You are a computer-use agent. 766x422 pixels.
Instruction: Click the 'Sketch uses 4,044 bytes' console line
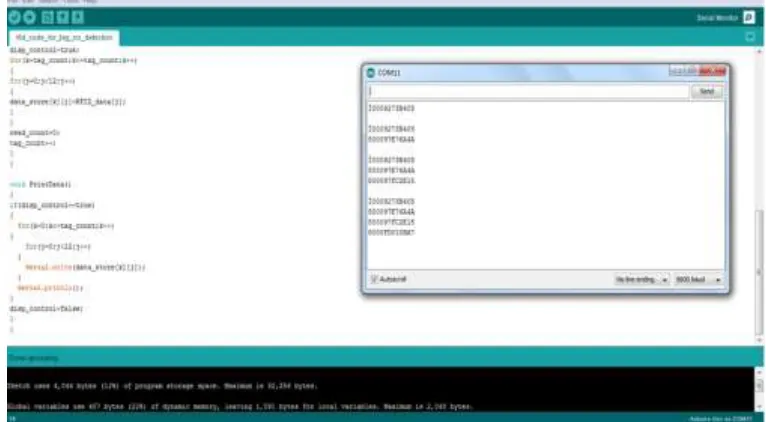(163, 386)
